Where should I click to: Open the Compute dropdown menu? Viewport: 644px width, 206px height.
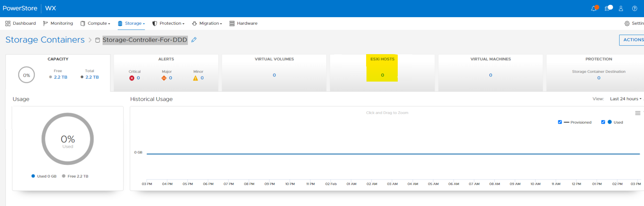pyautogui.click(x=95, y=23)
